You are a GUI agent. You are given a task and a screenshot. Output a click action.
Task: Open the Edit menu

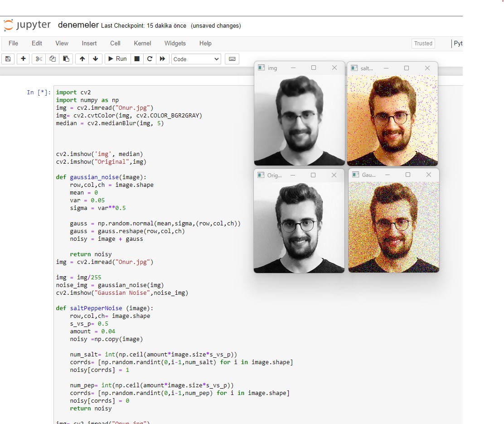point(37,44)
